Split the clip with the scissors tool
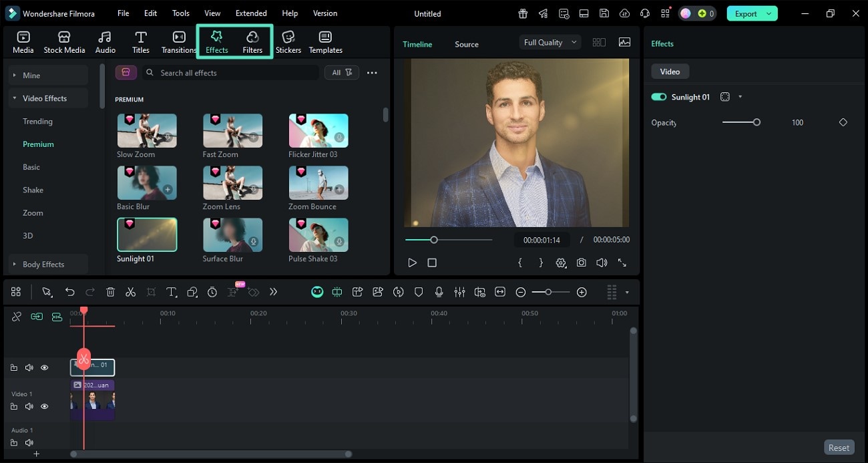The height and width of the screenshot is (463, 868). 131,292
